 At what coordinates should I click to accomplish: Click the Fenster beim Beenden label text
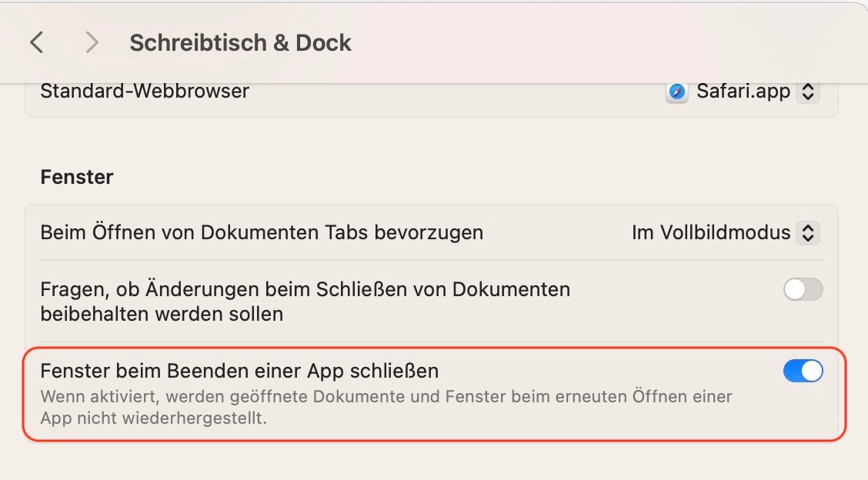239,371
